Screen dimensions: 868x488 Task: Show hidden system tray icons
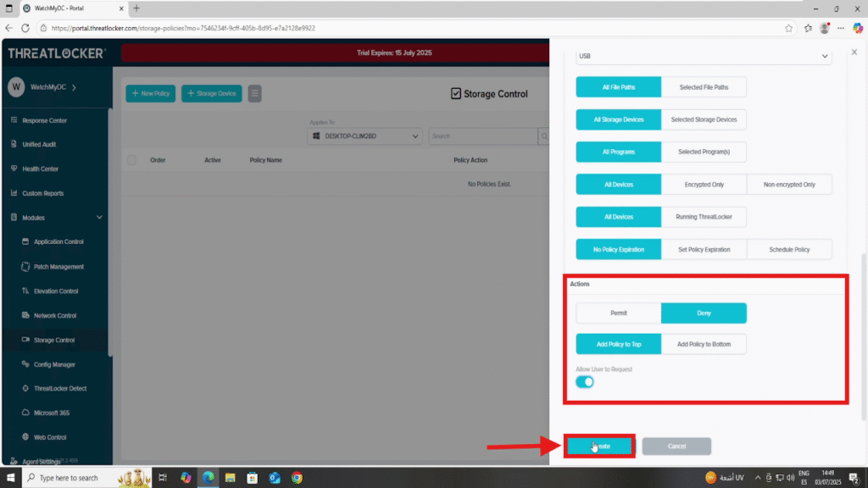click(758, 478)
